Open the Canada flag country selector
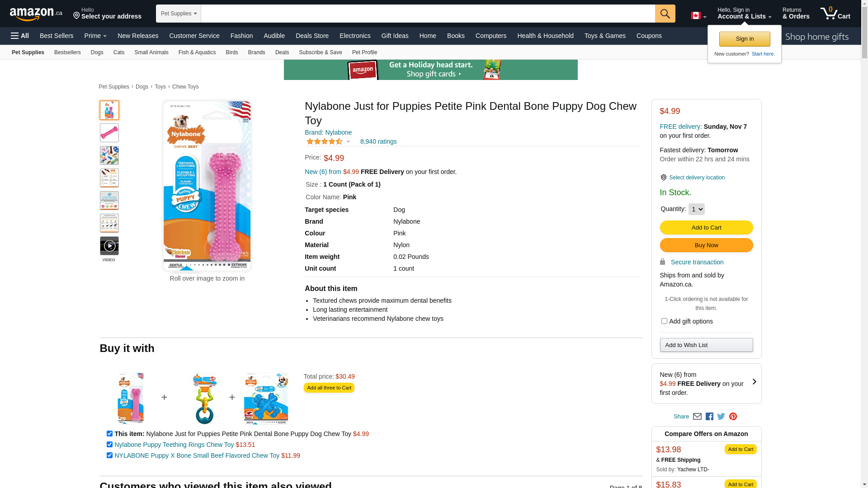 click(x=698, y=16)
